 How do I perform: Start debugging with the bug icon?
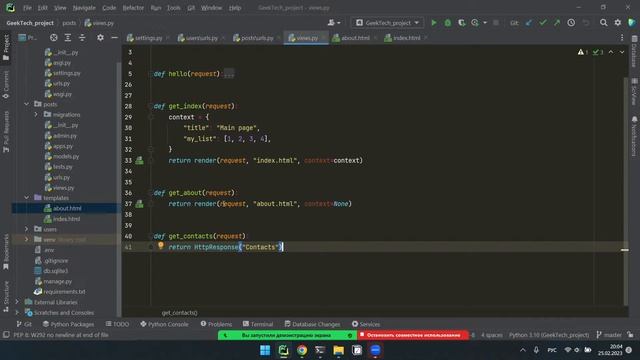448,23
